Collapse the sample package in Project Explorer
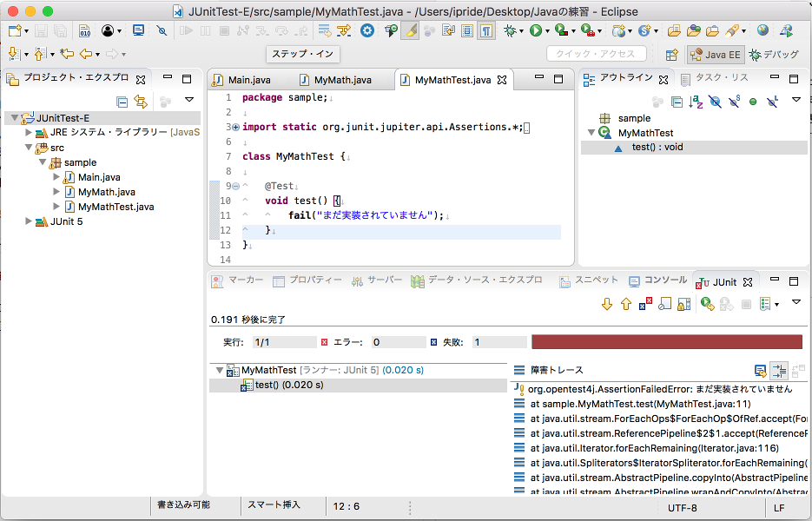 [x=42, y=162]
